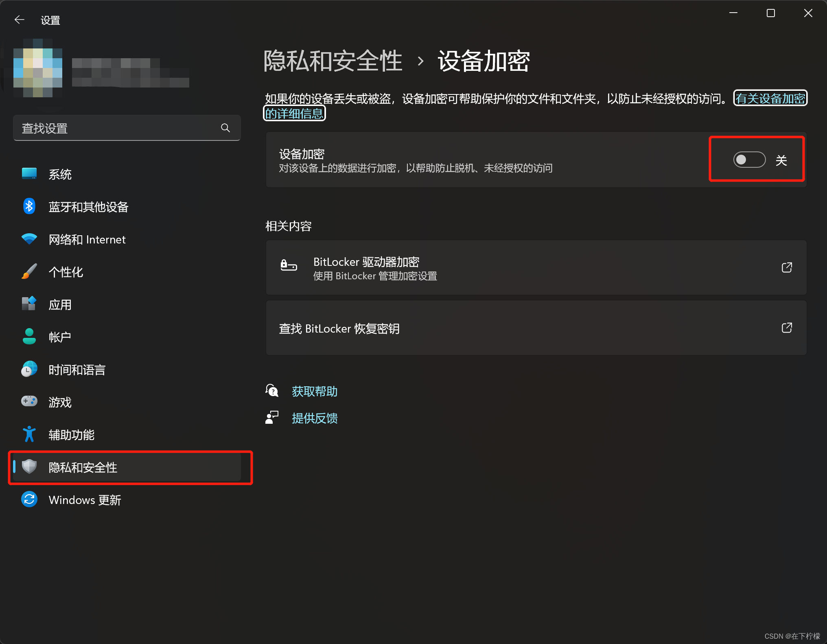The height and width of the screenshot is (644, 827).
Task: Open Time and language clock icon
Action: point(29,369)
